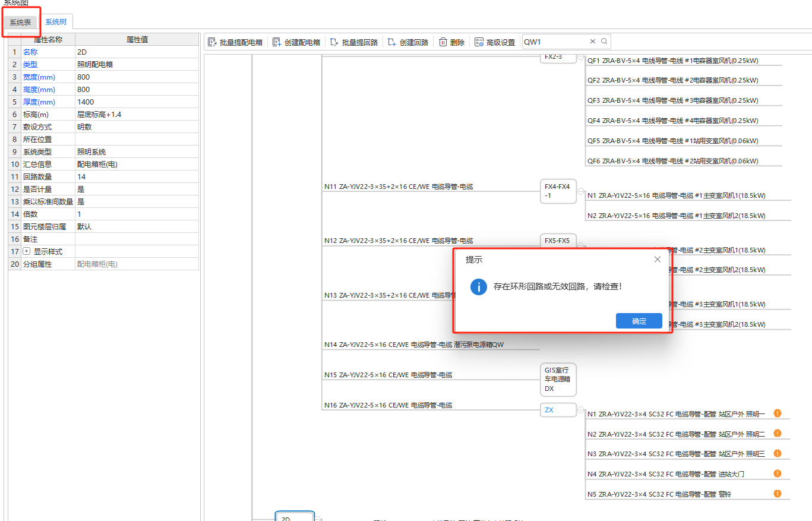The width and height of the screenshot is (812, 521).
Task: Click 确定 button in the dialog
Action: [x=639, y=321]
